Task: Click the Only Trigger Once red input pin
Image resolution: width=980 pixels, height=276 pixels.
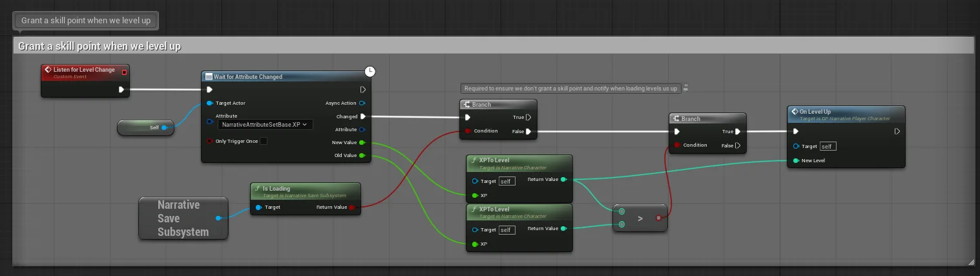Action: pyautogui.click(x=210, y=141)
